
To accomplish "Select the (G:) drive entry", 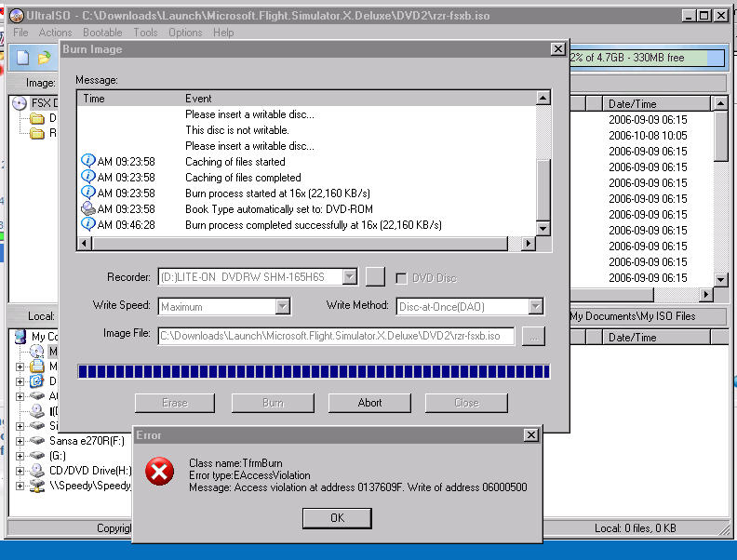I will (x=58, y=456).
